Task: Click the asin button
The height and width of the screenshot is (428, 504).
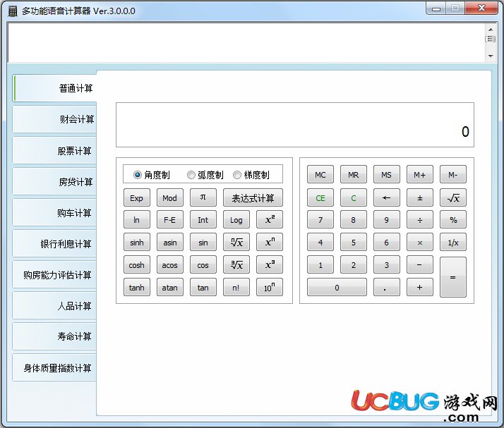Action: (169, 242)
